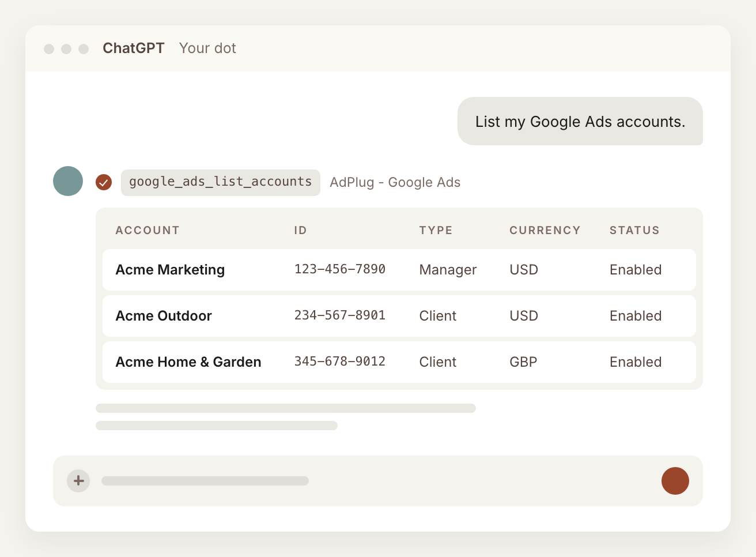The height and width of the screenshot is (557, 756).
Task: Click the Manager type cell
Action: click(448, 270)
